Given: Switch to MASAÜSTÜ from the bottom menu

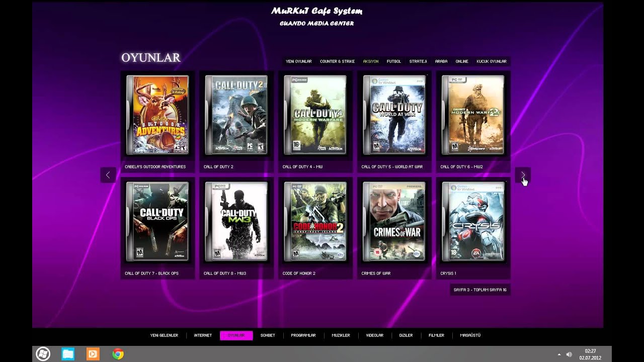Looking at the screenshot, I should [x=470, y=335].
